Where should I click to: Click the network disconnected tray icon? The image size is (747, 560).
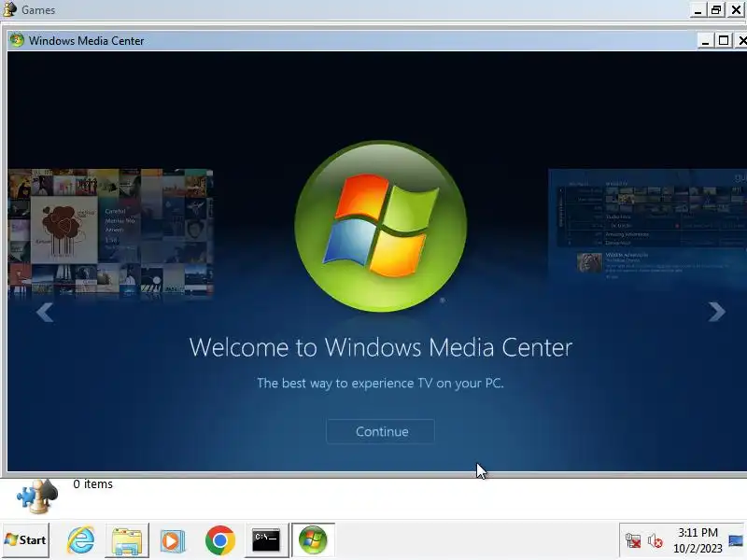click(633, 540)
